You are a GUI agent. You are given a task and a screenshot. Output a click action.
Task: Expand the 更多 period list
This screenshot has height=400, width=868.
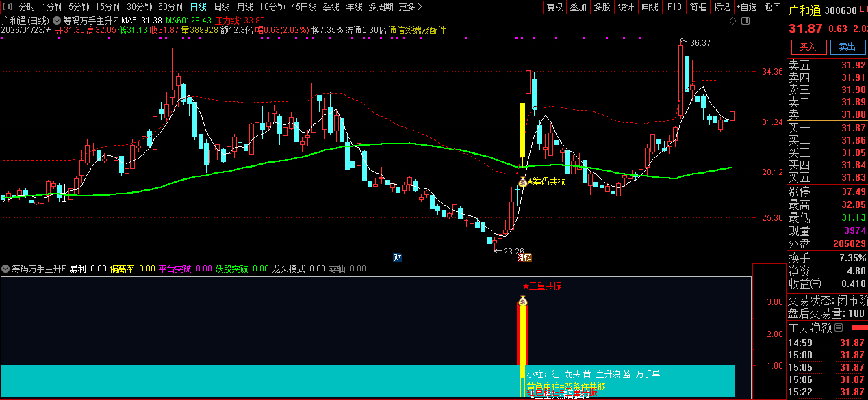click(x=409, y=7)
